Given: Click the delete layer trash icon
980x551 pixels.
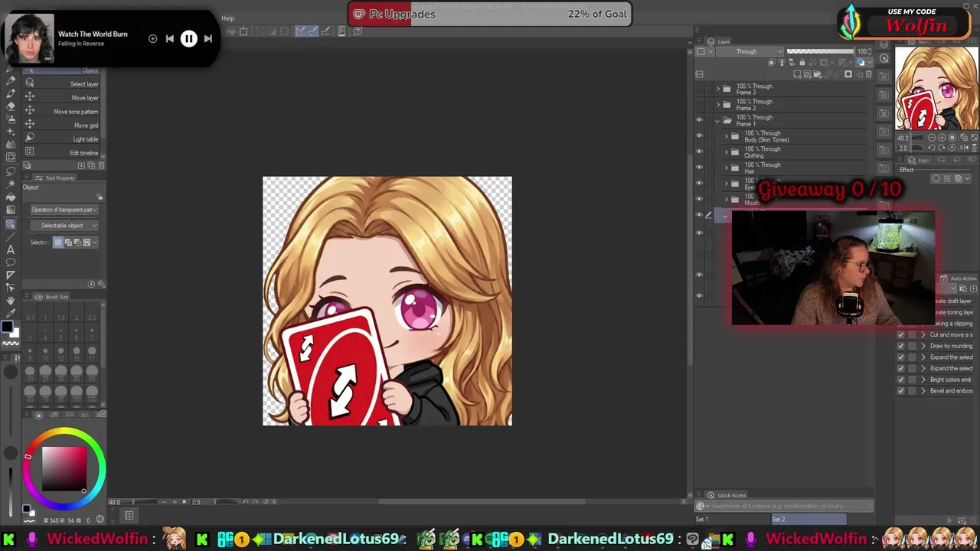Looking at the screenshot, I should 869,74.
